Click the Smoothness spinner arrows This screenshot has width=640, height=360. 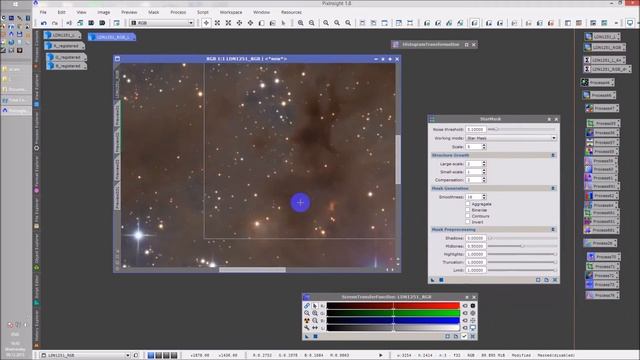[x=484, y=197]
